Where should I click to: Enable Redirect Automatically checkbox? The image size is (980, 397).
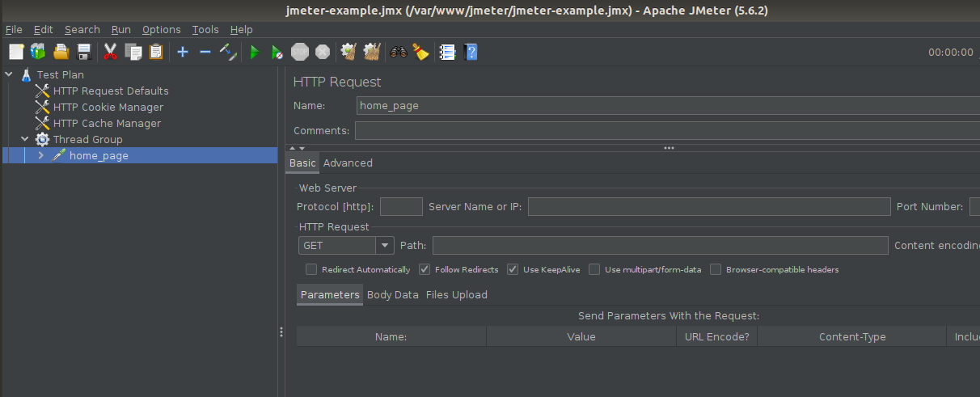pos(311,269)
